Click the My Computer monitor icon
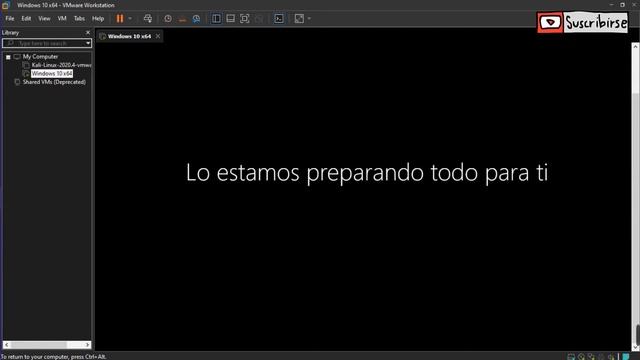Screen dimensions: 640x360 click(17, 57)
